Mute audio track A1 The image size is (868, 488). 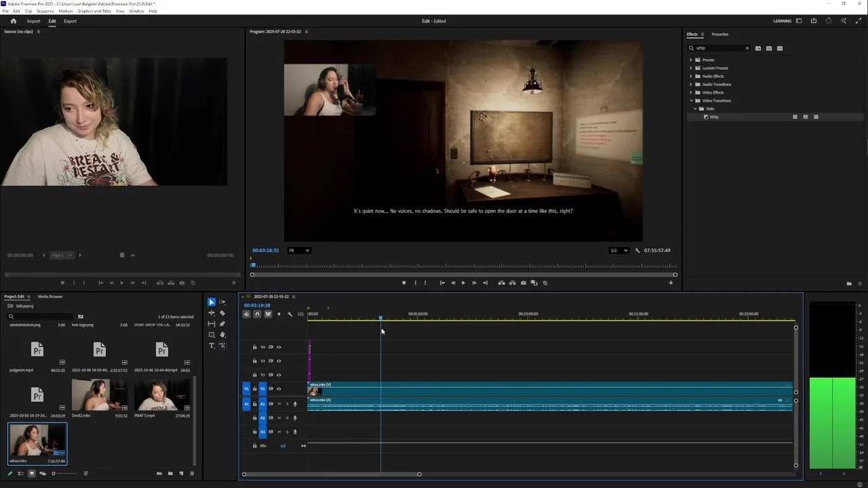pos(279,404)
